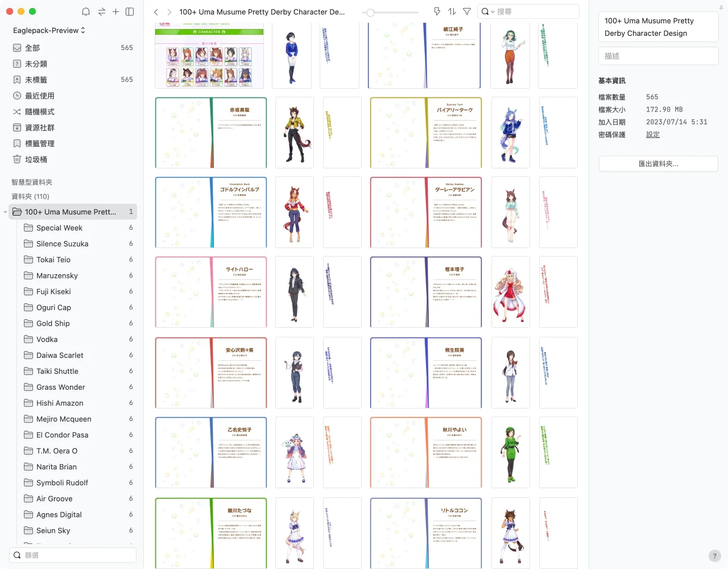Screen dimensions: 728x569
Task: Select the ライトハロー profile card thumbnail
Action: (x=211, y=292)
